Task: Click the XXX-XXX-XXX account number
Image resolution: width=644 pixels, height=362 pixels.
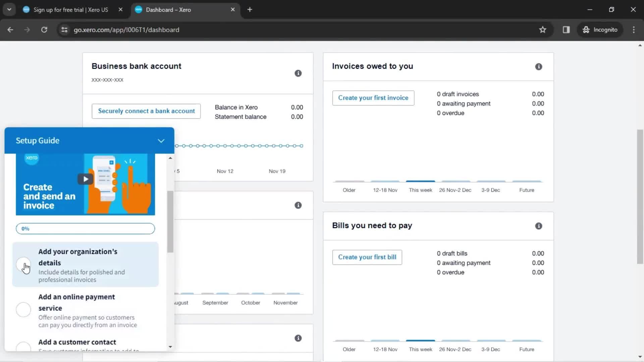Action: coord(107,80)
